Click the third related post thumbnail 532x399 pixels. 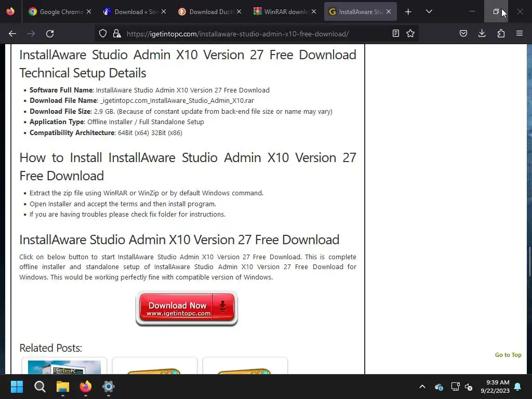(245, 367)
